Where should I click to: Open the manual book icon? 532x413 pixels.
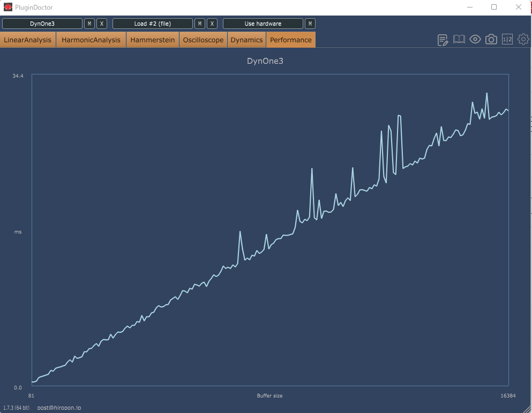point(459,39)
